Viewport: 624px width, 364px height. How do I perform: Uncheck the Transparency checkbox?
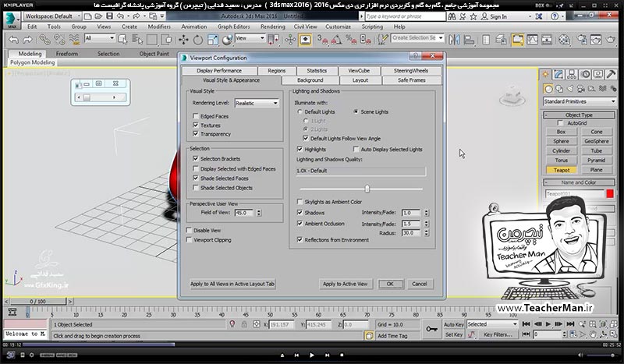pyautogui.click(x=196, y=133)
